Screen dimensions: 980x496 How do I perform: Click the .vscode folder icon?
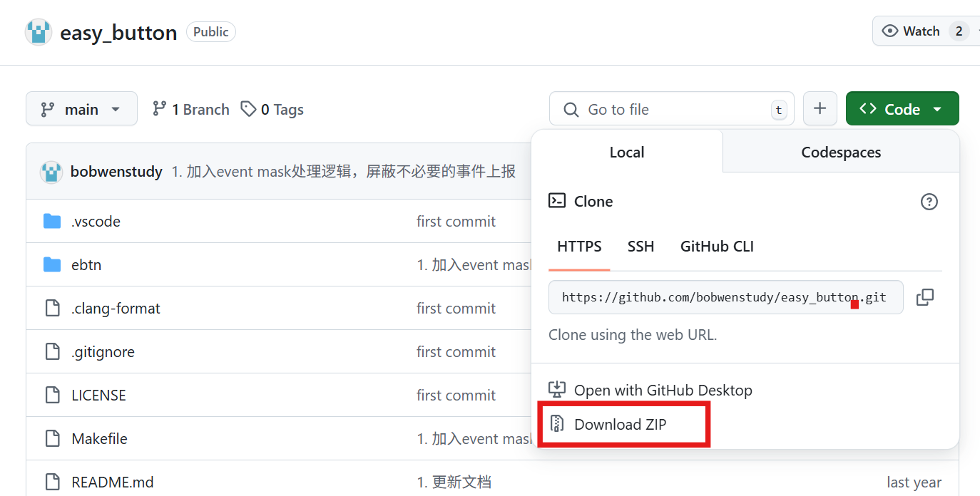point(52,222)
